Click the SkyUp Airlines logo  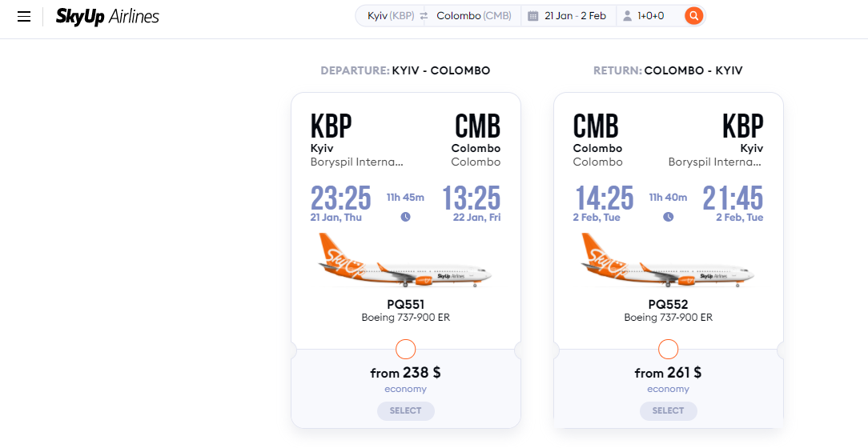click(x=107, y=17)
